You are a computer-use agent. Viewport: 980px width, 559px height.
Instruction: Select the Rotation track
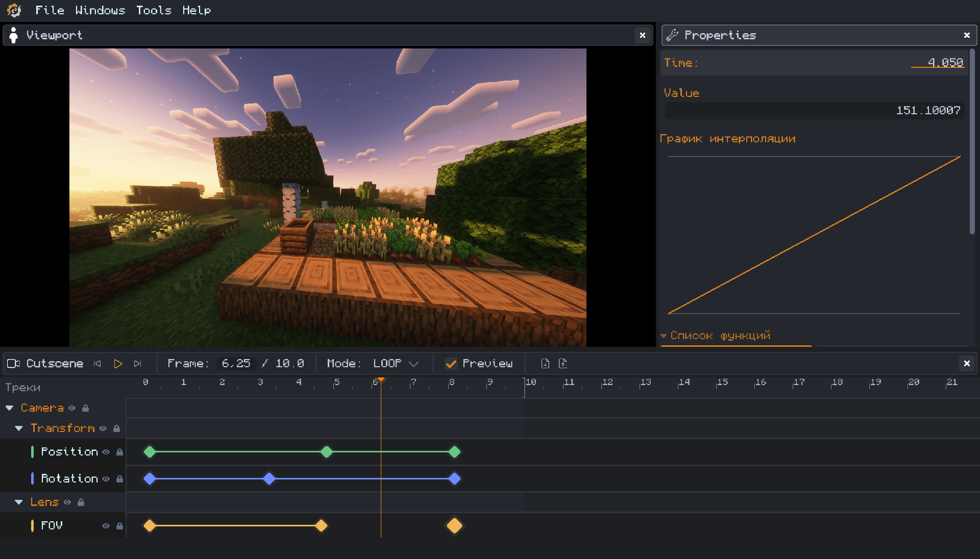coord(69,478)
